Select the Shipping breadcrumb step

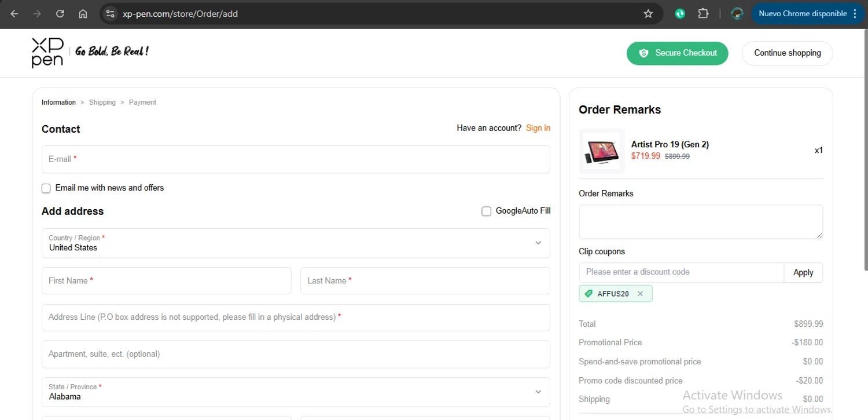(102, 103)
